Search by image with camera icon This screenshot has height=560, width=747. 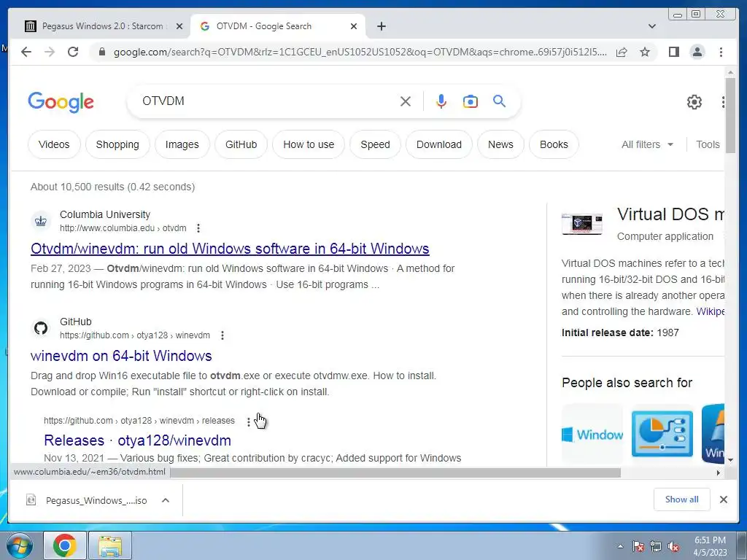[471, 101]
